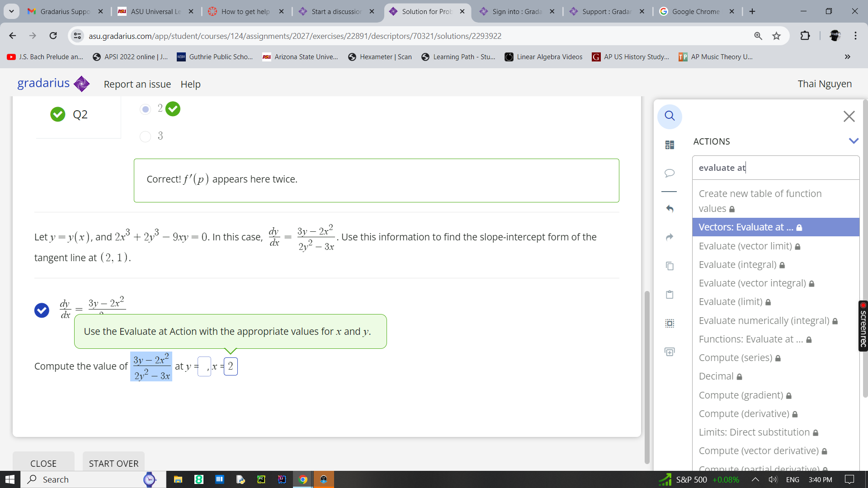Choose 'Functions: Evaluate at ...' from the list
868x488 pixels.
[750, 339]
